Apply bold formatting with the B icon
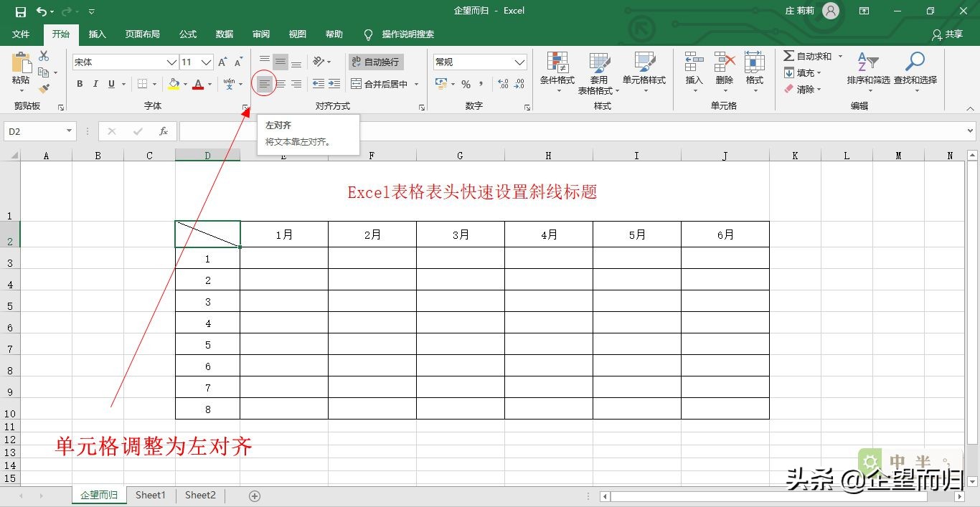 pyautogui.click(x=80, y=84)
